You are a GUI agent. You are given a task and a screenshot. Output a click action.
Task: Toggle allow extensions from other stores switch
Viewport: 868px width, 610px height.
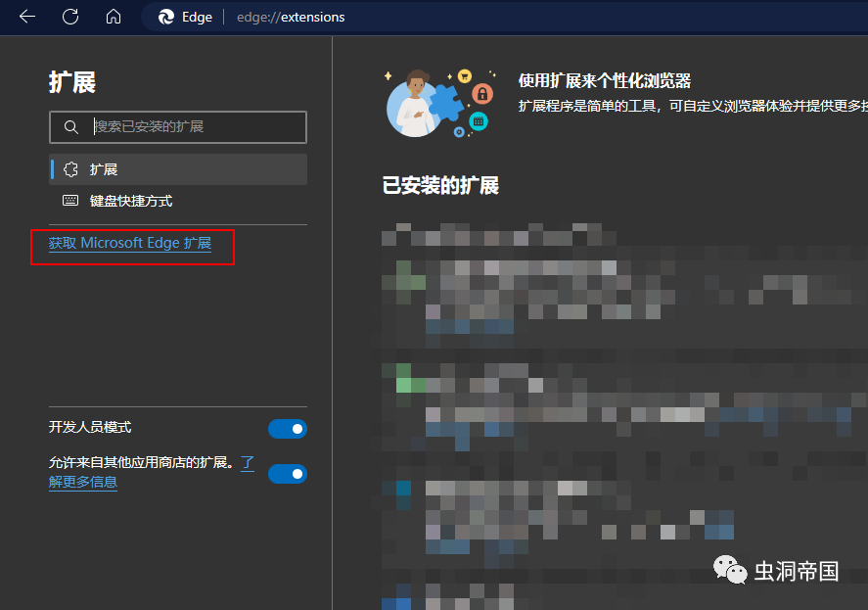click(288, 474)
